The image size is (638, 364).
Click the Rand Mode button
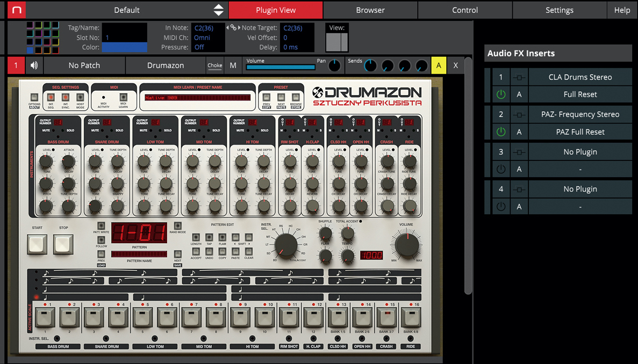pos(177,226)
